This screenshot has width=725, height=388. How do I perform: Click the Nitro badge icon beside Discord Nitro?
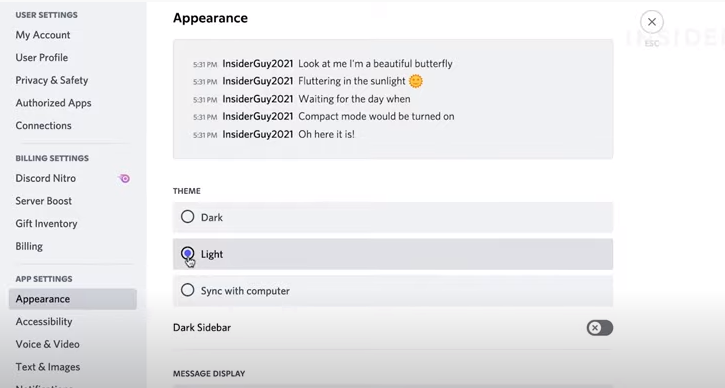point(124,179)
